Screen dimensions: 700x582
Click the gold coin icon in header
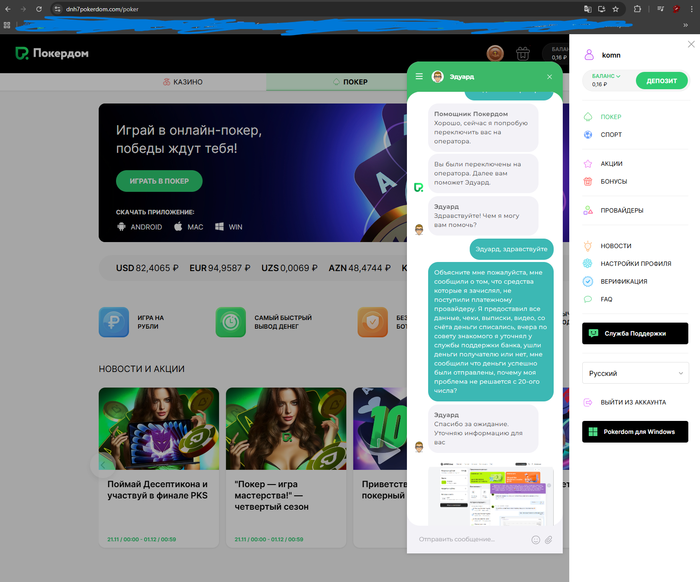tap(495, 54)
